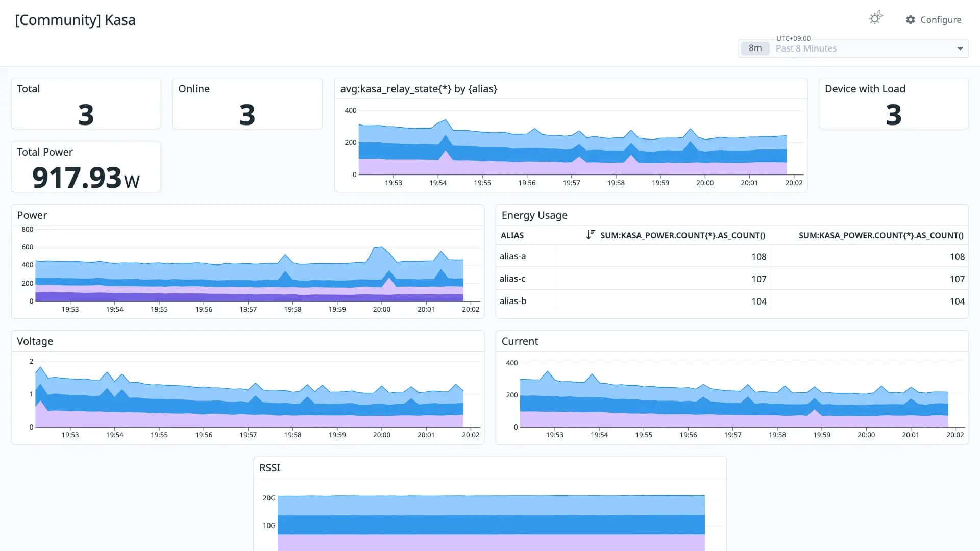Click the Total Power value 917.93 W
This screenshot has width=980, height=551.
coord(86,178)
